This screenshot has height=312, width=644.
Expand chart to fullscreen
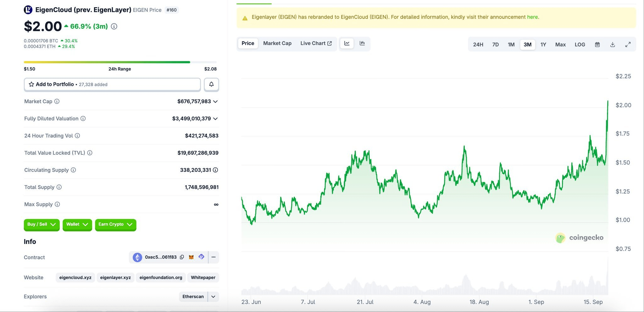(x=628, y=45)
